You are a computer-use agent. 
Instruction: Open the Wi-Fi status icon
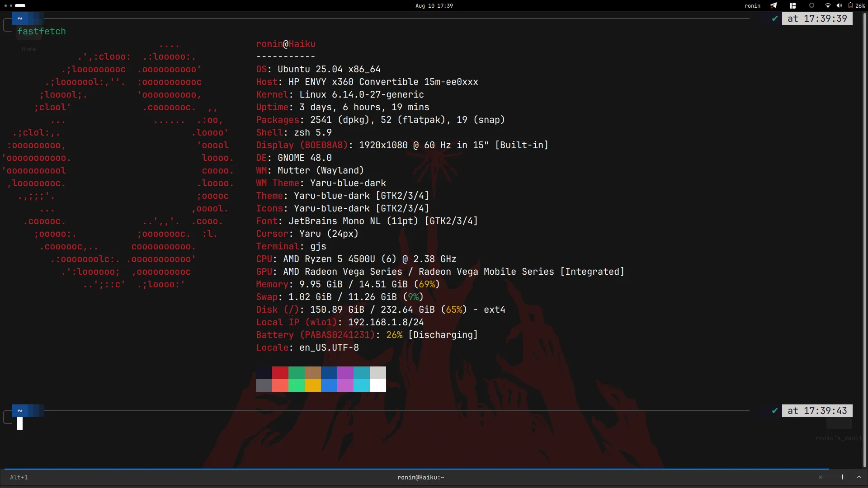pos(828,5)
